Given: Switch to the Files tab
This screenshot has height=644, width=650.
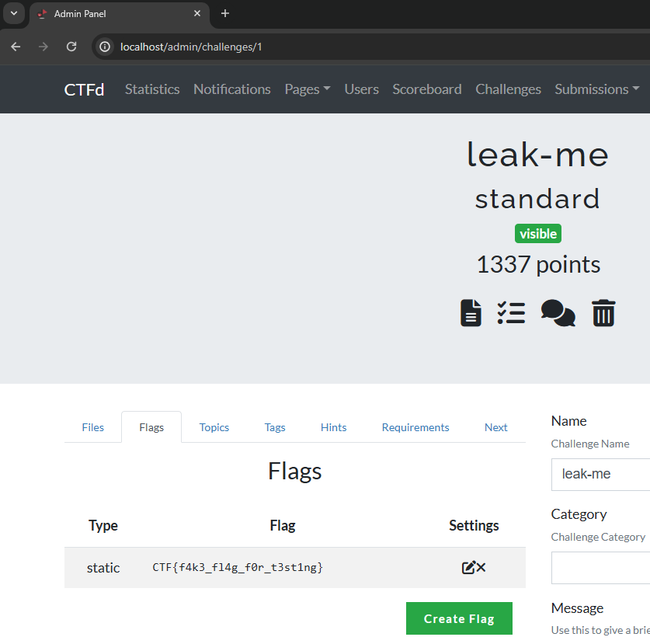Looking at the screenshot, I should click(x=93, y=427).
